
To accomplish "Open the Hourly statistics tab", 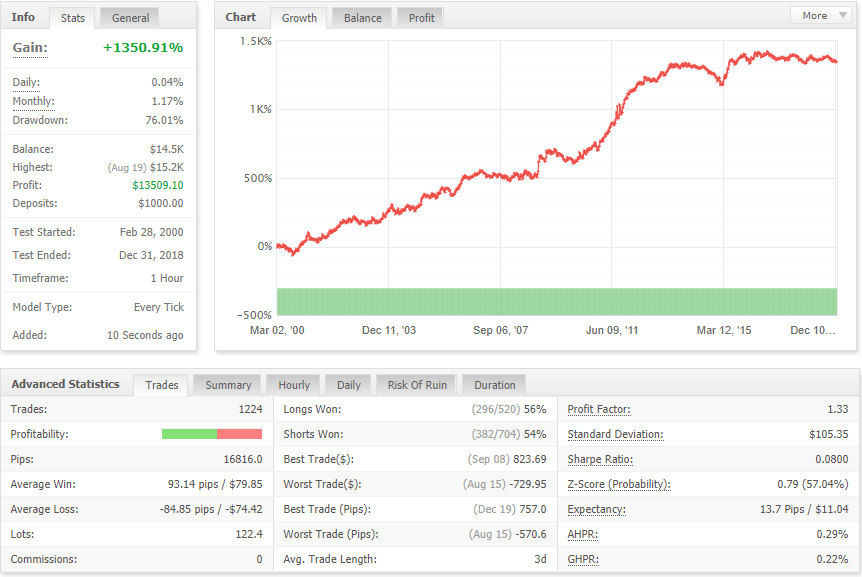I will click(x=294, y=385).
